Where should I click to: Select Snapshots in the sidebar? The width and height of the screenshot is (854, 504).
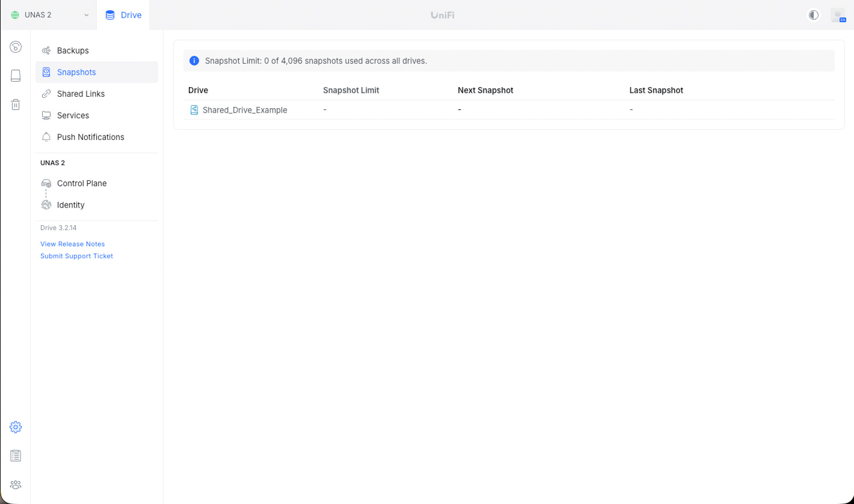tap(76, 72)
